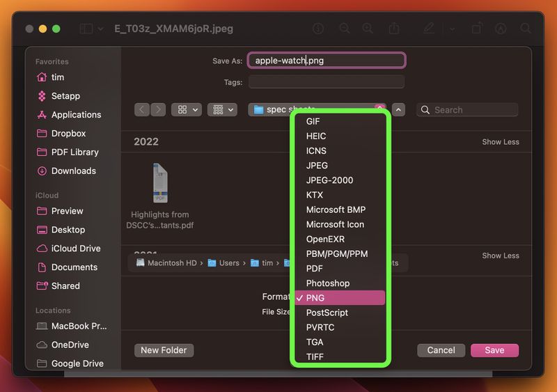Click the Save As filename field
Viewport: 557px width, 392px height.
coord(327,61)
